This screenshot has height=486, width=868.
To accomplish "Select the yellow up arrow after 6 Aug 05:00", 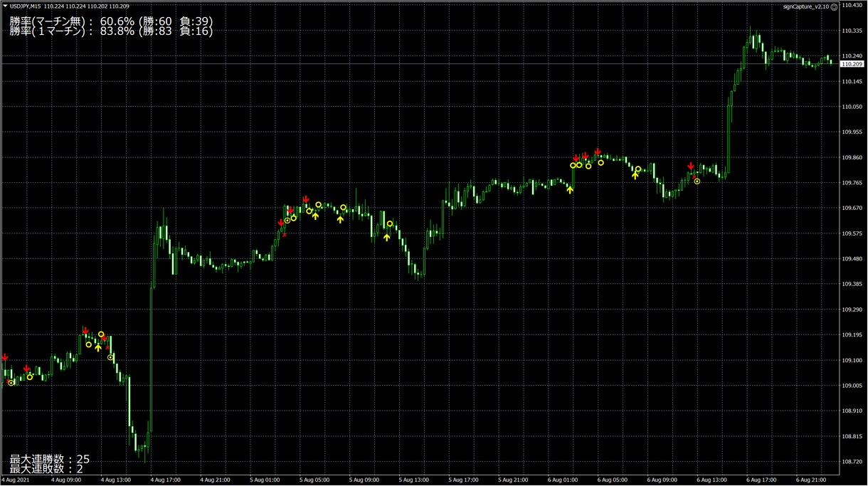I will coord(635,174).
